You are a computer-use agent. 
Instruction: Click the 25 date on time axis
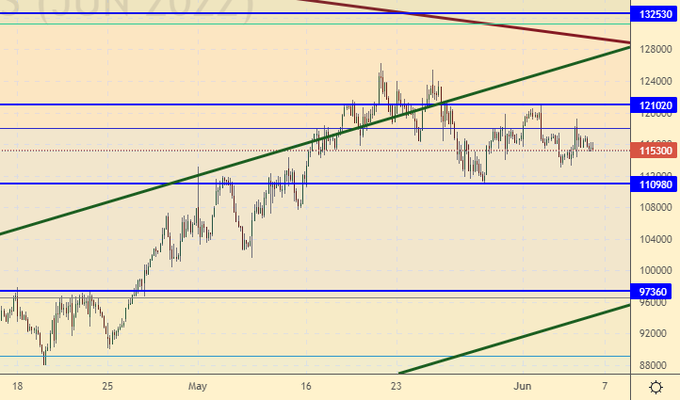pos(108,385)
